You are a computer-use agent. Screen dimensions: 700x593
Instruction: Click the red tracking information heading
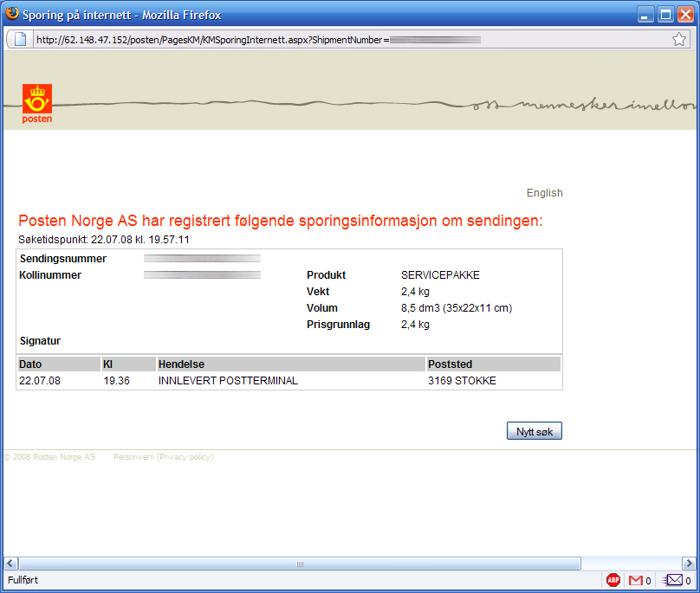coord(281,221)
